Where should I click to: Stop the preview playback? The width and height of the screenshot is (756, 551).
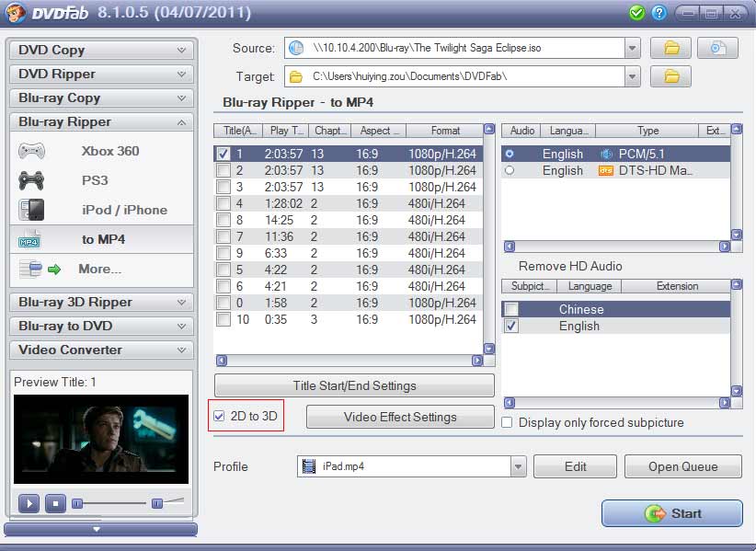[x=55, y=504]
